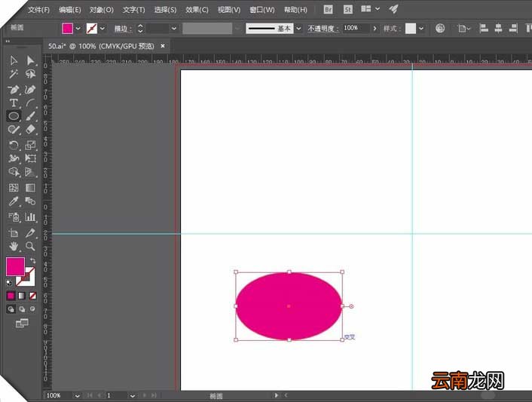Enable Gradient fill mode button
The width and height of the screenshot is (532, 402).
(22, 296)
